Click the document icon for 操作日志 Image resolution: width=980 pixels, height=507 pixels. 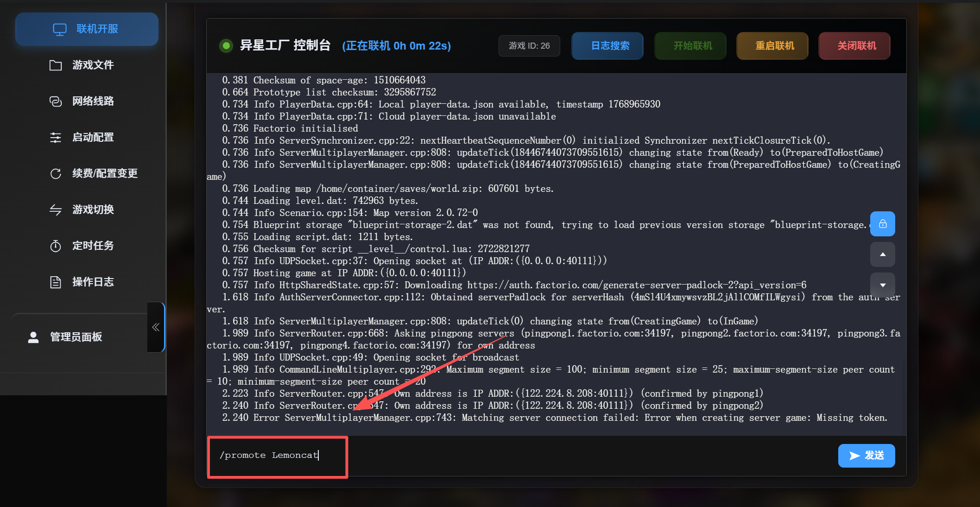[56, 282]
